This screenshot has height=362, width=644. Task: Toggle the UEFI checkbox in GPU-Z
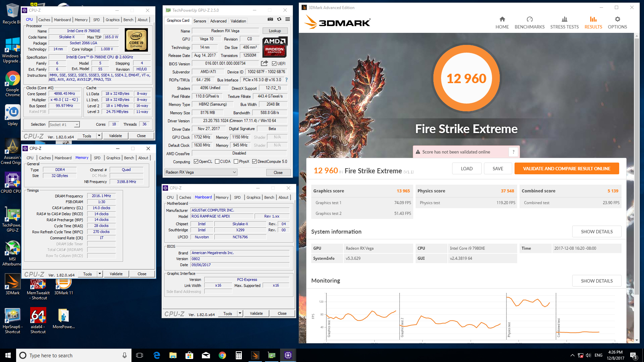tap(274, 63)
